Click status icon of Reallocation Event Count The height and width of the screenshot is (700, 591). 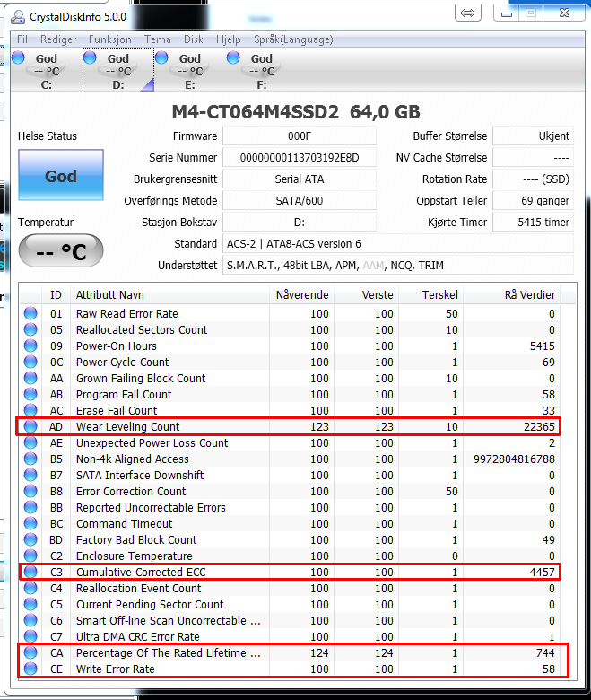pyautogui.click(x=30, y=588)
